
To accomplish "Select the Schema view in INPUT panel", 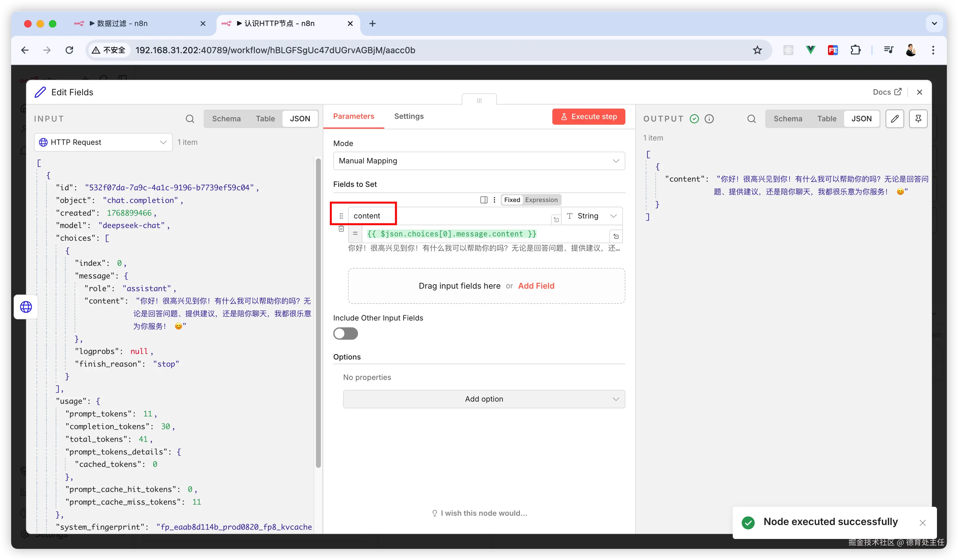I will click(226, 118).
